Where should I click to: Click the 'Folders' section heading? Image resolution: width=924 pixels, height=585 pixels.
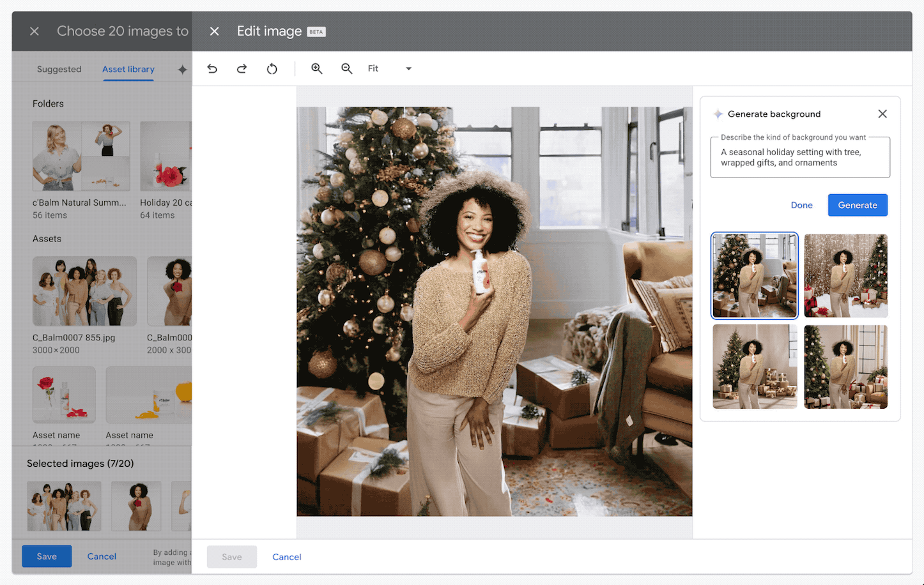(x=48, y=103)
